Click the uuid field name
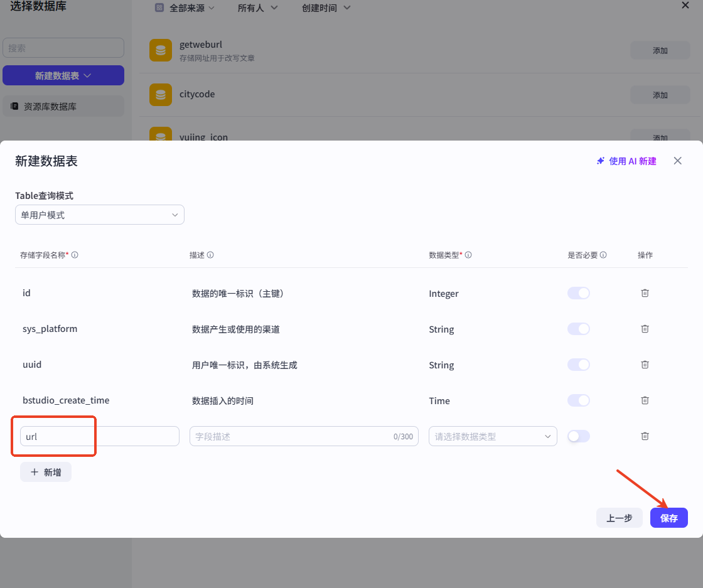 pos(32,365)
